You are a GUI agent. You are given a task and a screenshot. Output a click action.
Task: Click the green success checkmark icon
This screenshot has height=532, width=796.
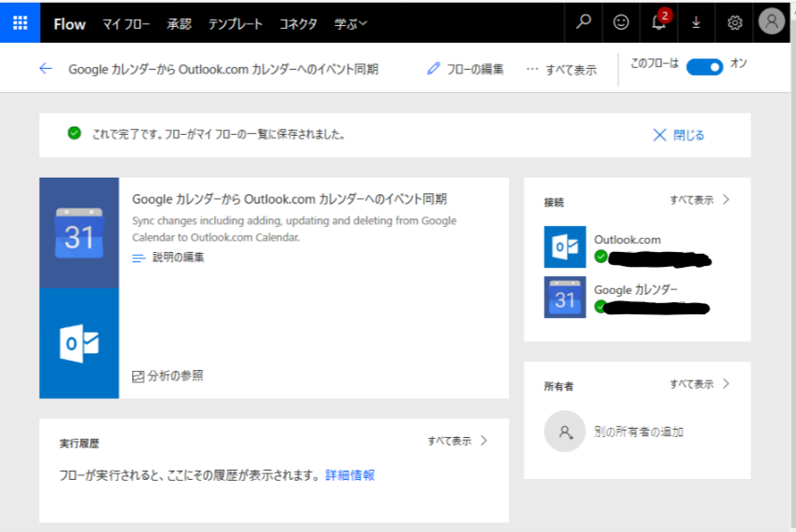pos(74,133)
